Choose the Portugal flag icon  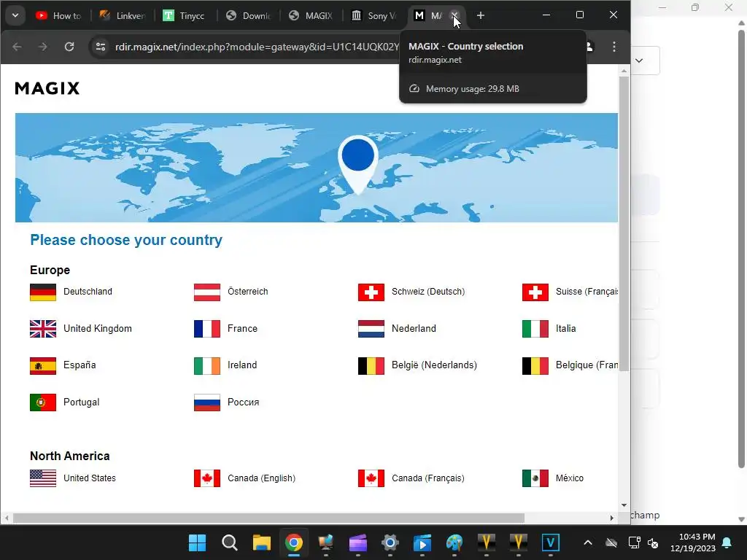coord(43,402)
